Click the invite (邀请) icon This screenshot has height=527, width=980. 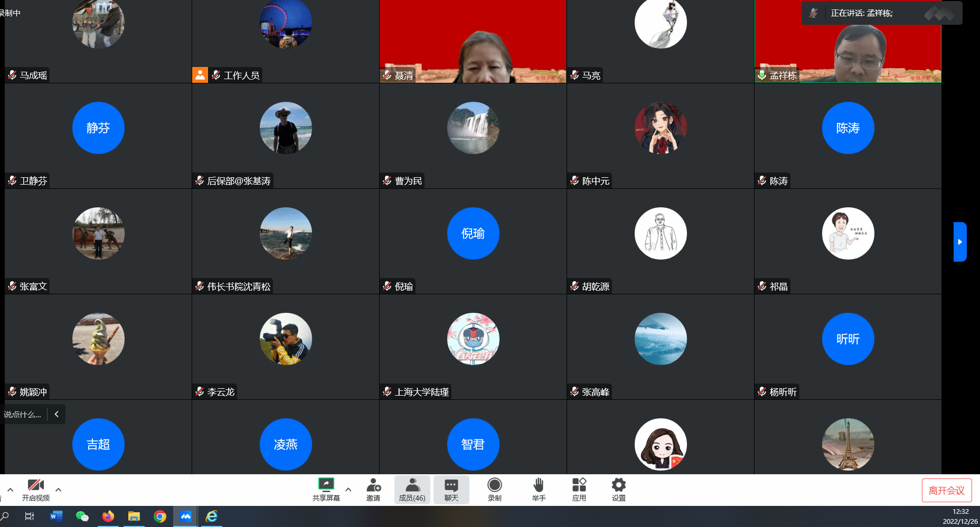(x=373, y=489)
